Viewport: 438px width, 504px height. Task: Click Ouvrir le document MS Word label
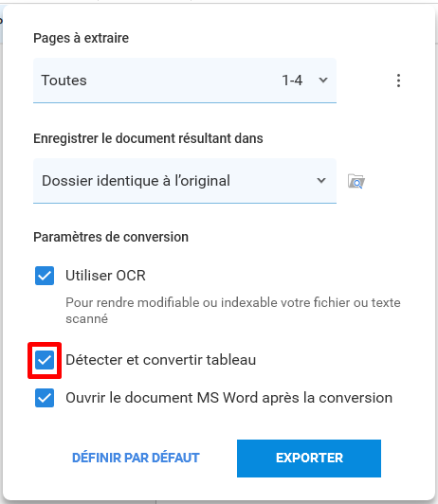click(229, 398)
